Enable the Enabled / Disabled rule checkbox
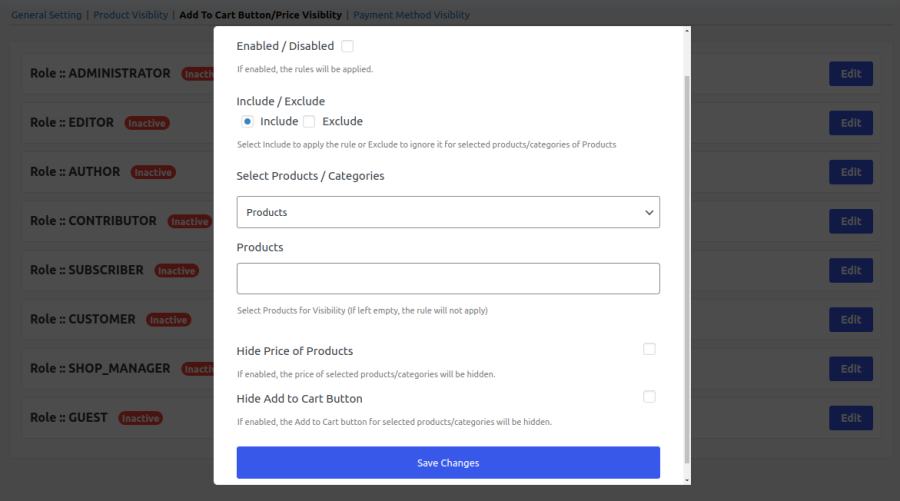 [x=347, y=46]
